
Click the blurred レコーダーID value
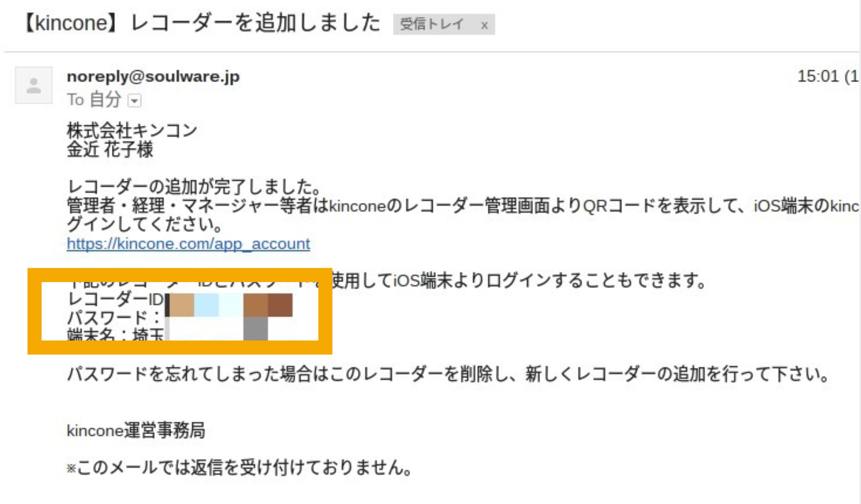click(x=229, y=305)
